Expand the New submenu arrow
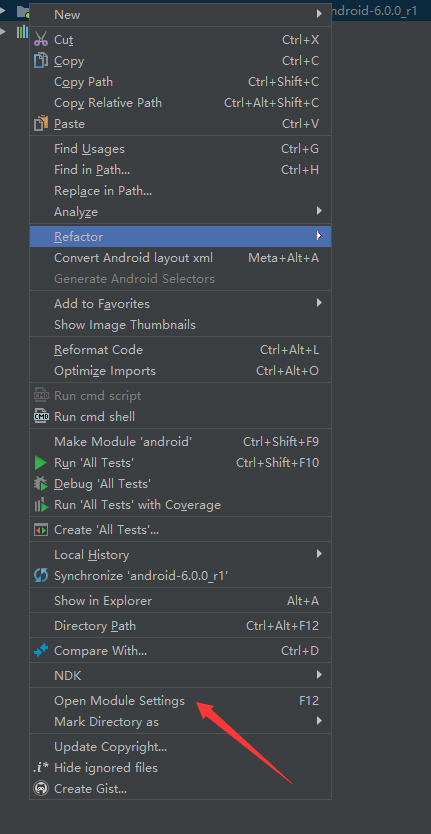431x834 pixels. [x=319, y=13]
